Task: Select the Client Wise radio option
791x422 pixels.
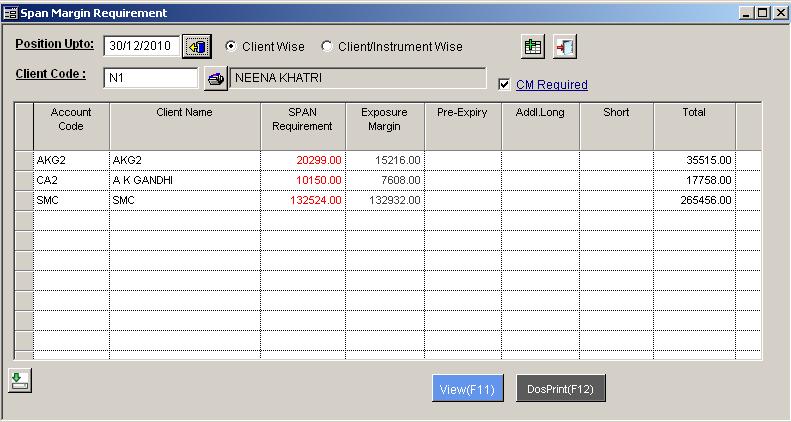Action: 231,47
